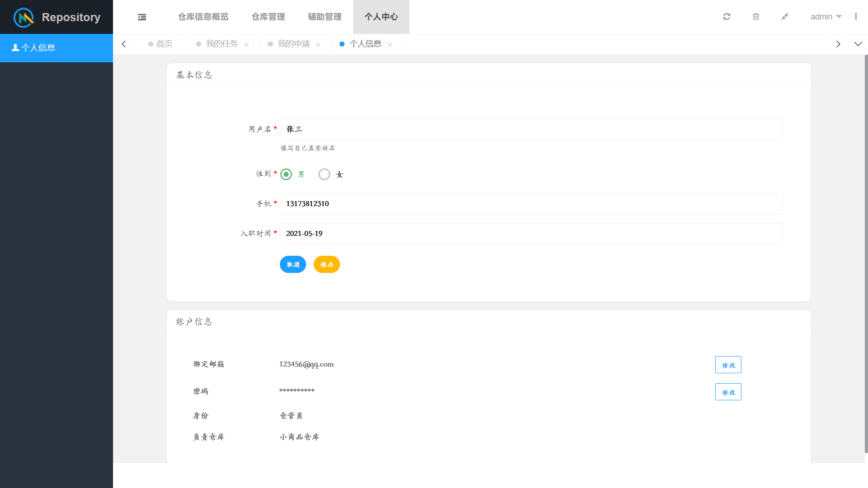
Task: Click the orange 保存 button
Action: 326,264
